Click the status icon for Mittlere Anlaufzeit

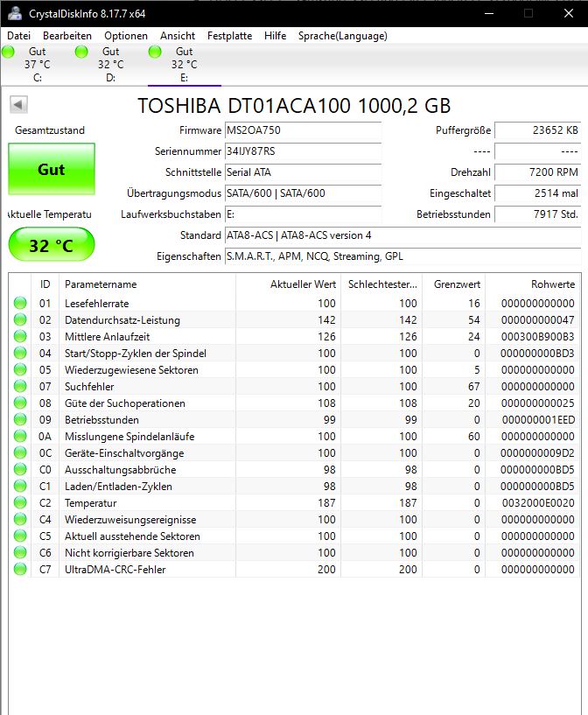tap(20, 336)
